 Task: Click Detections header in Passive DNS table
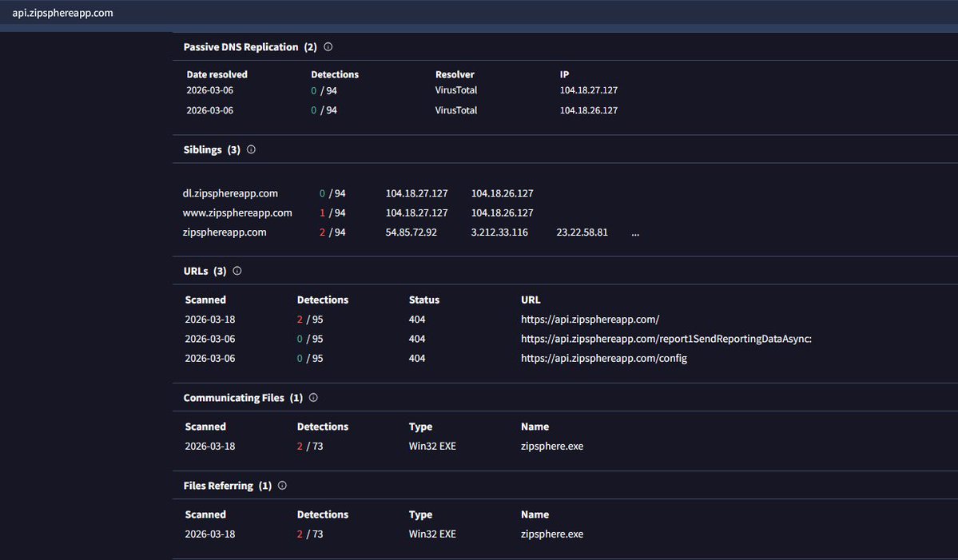pyautogui.click(x=335, y=74)
